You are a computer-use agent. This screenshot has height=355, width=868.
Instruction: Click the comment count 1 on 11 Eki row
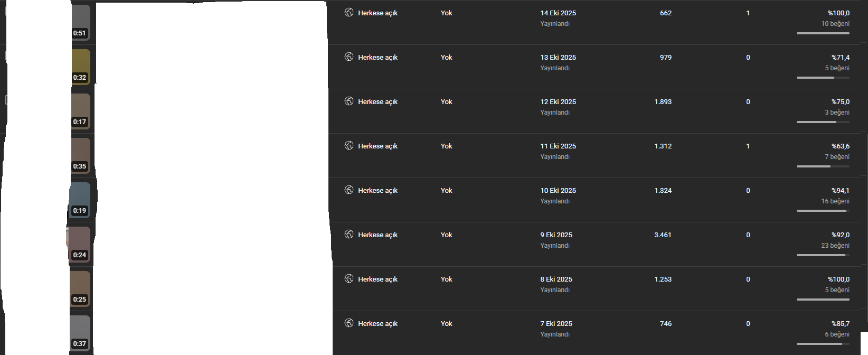(x=748, y=146)
